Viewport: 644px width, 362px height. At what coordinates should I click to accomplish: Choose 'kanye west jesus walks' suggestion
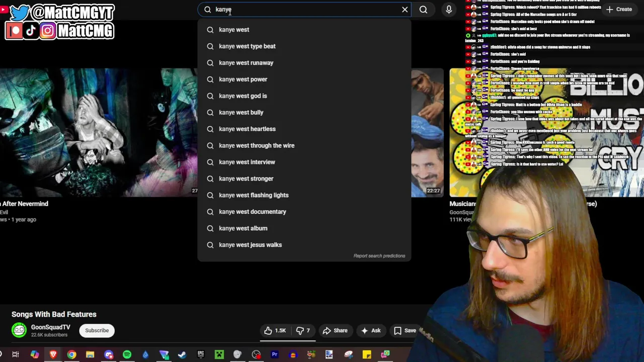point(304,245)
